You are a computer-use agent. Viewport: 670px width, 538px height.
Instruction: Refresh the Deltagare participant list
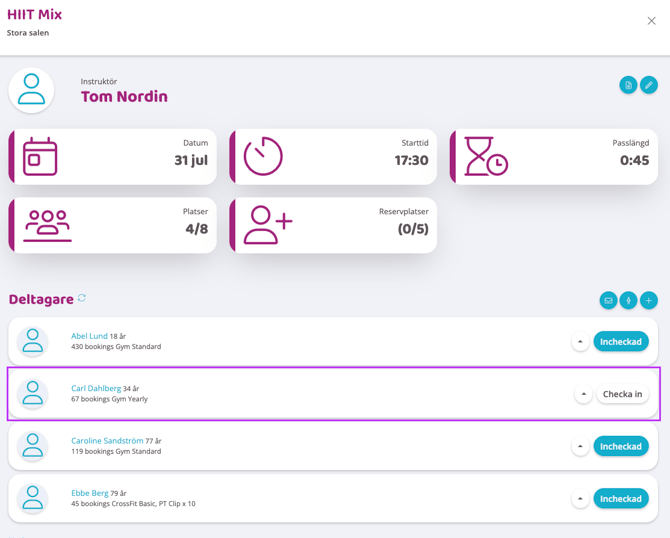(x=82, y=298)
